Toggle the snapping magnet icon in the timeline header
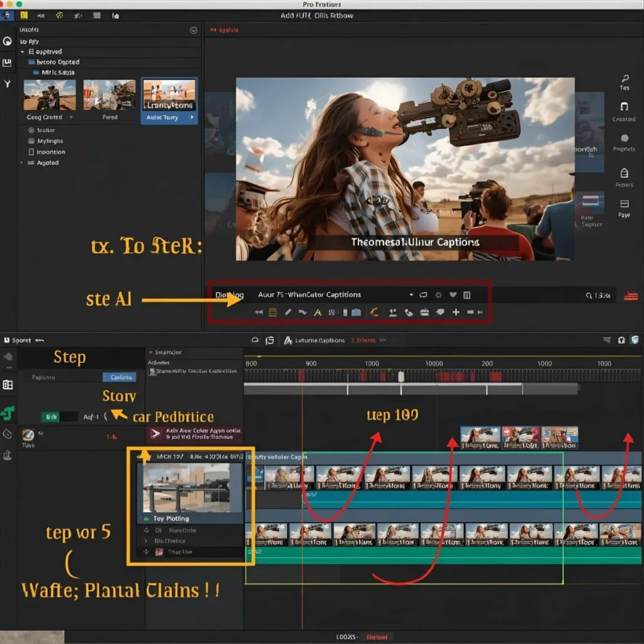The height and width of the screenshot is (644, 644). pyautogui.click(x=621, y=340)
